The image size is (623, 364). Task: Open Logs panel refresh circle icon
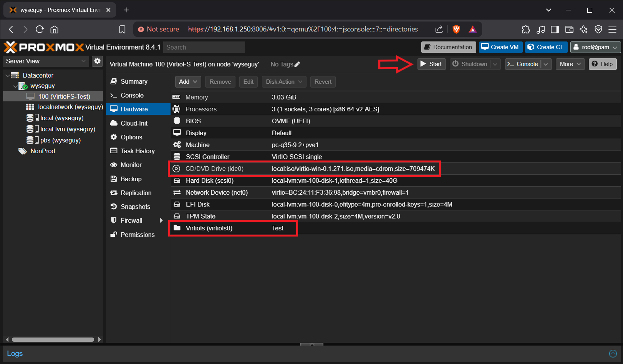[613, 354]
